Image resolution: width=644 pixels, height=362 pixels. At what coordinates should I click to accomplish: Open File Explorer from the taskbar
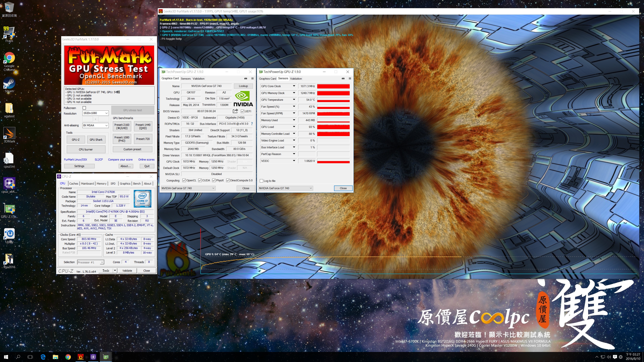click(x=56, y=357)
